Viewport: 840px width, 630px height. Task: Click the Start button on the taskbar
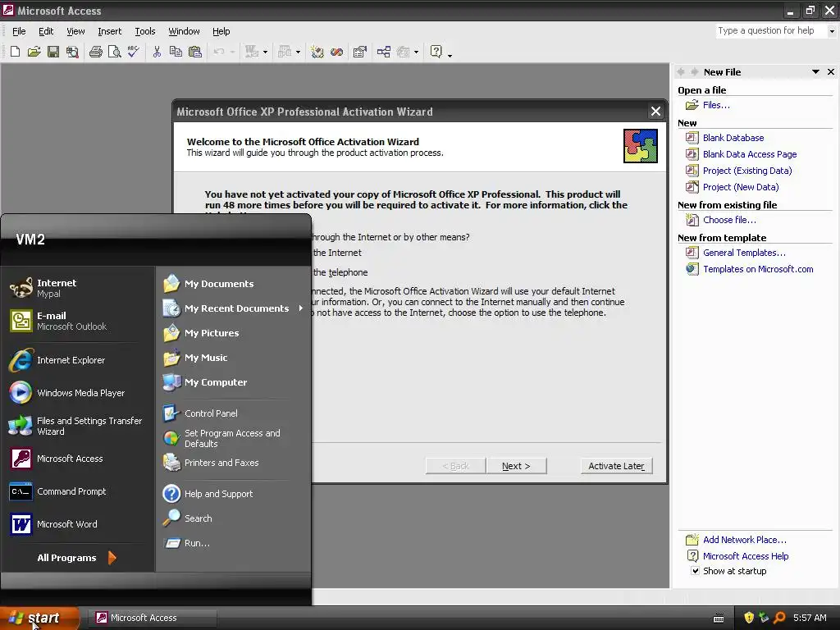tap(39, 618)
